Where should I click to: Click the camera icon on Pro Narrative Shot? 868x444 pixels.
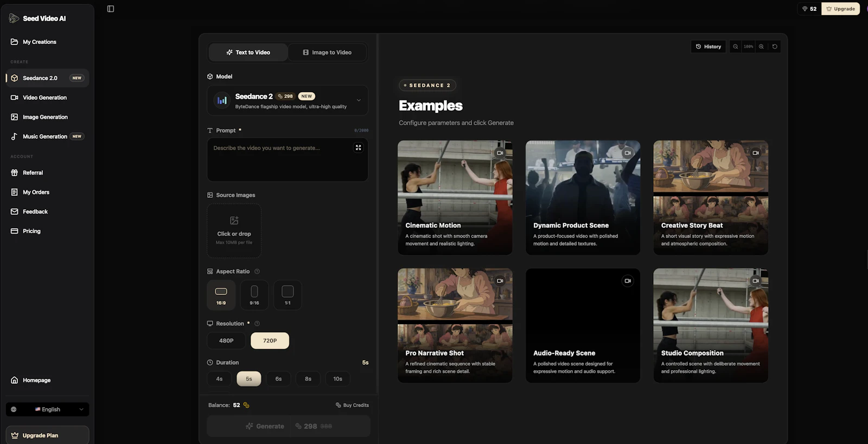pyautogui.click(x=500, y=281)
